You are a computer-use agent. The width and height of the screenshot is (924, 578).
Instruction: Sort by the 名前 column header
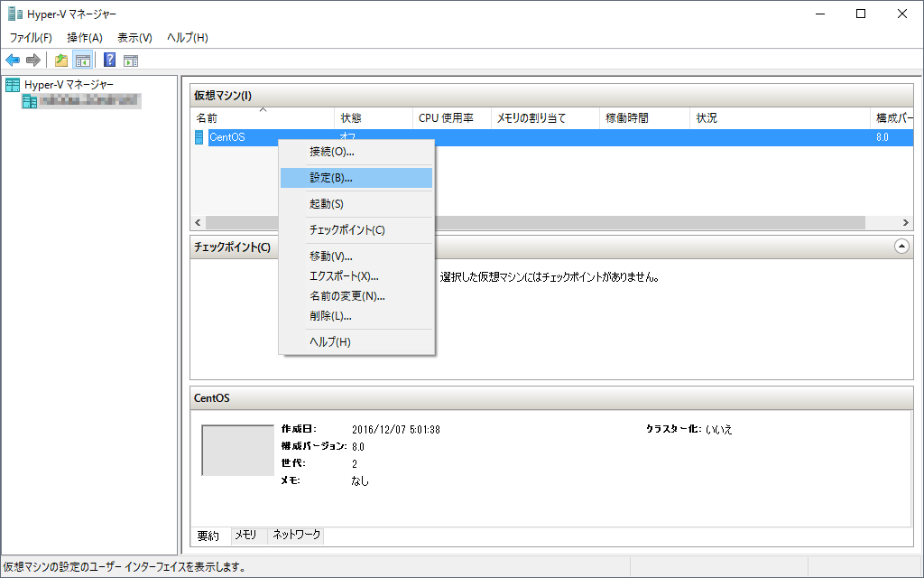pyautogui.click(x=263, y=118)
